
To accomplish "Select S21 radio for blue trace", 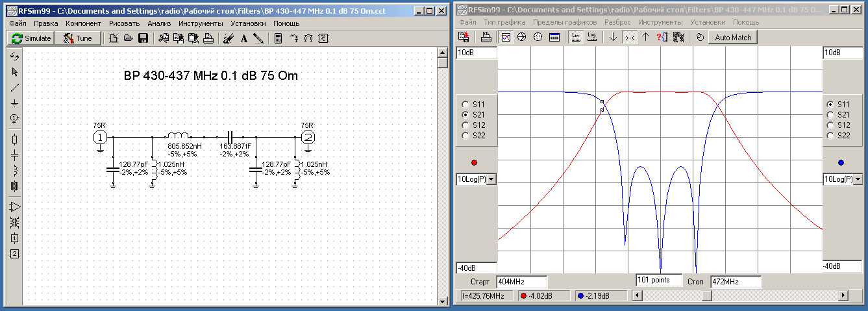I will coord(830,114).
